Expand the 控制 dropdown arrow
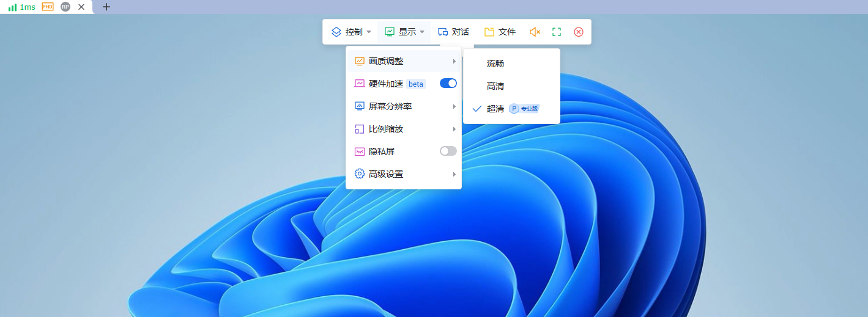 tap(369, 32)
